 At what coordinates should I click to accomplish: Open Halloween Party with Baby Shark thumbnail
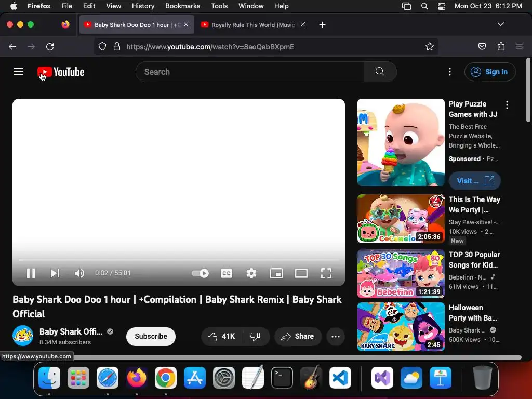coord(401,327)
